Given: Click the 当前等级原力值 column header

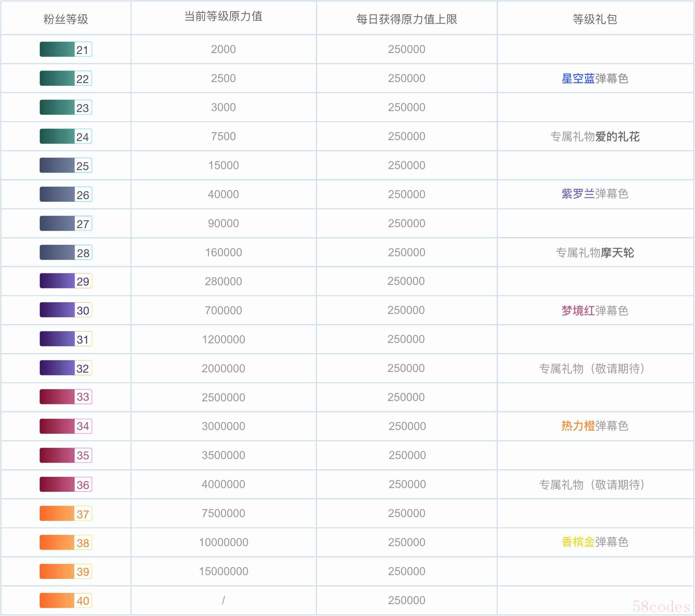Looking at the screenshot, I should [x=224, y=16].
